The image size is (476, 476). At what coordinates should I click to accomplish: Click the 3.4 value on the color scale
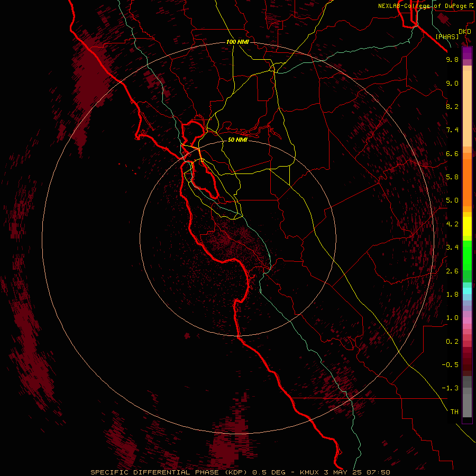[452, 248]
